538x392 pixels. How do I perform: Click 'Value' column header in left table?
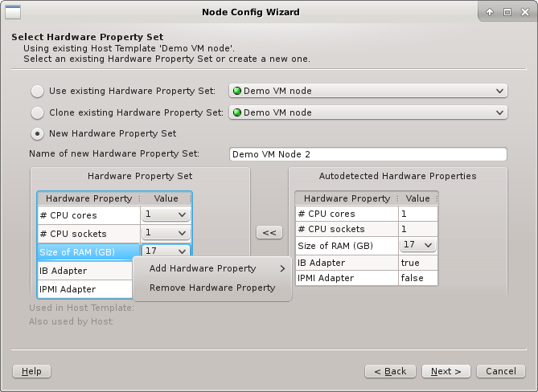tap(166, 198)
